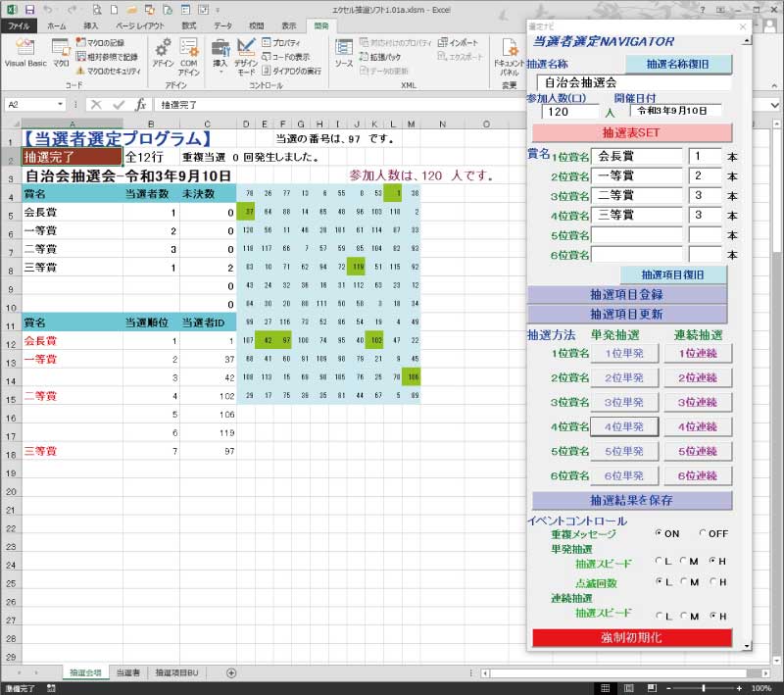Open the ドキュメントパネル

[510, 56]
